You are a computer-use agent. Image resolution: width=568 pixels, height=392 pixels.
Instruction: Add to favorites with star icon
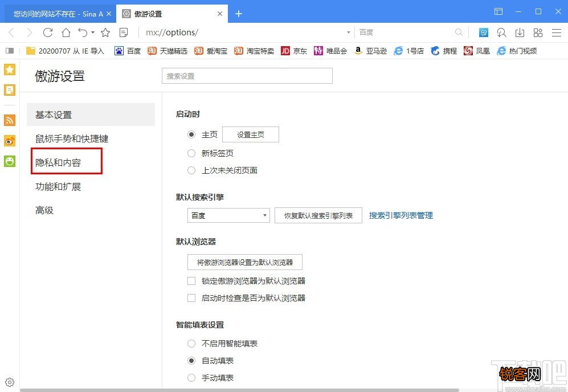pyautogui.click(x=105, y=32)
